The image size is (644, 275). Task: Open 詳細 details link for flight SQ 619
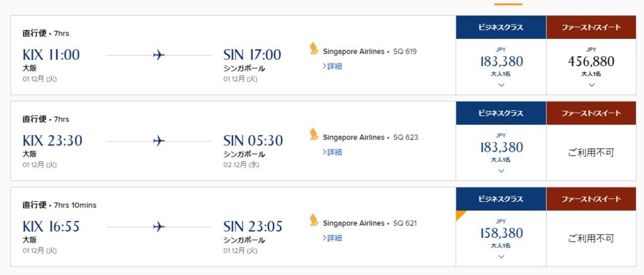[332, 66]
